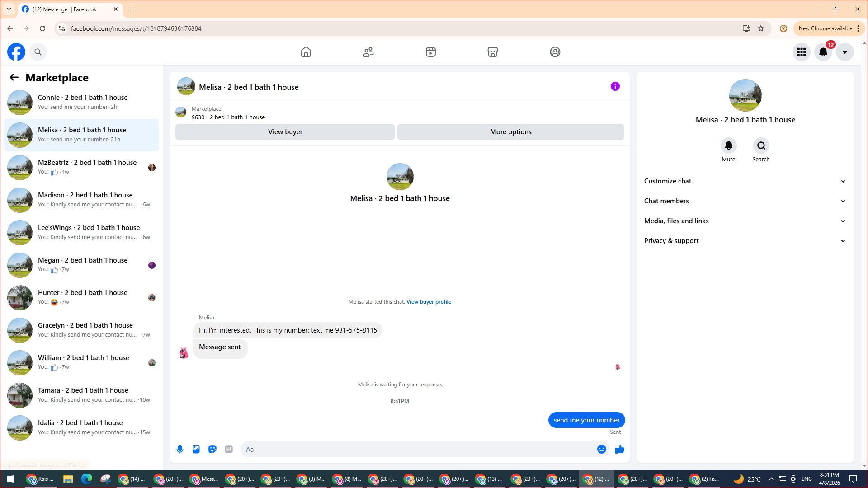Toggle the purple conversation info button
The image size is (868, 488).
point(615,86)
